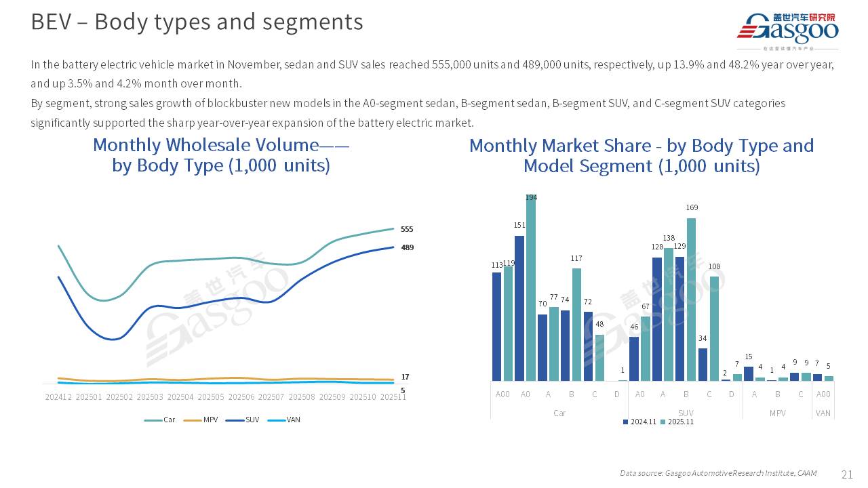Viewport: 868px width, 488px height.
Task: Click the SUV legend marker under line chart
Action: coord(235,420)
